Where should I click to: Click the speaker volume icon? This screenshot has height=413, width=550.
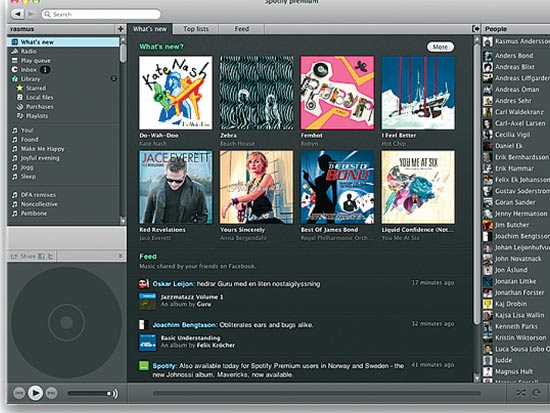pos(115,393)
